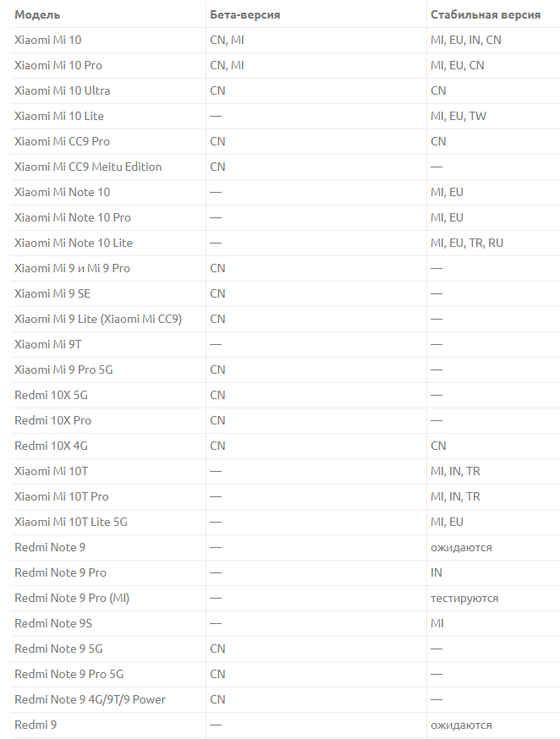Click stable regions MI, EU, IN, CN
560x739 pixels.
466,40
